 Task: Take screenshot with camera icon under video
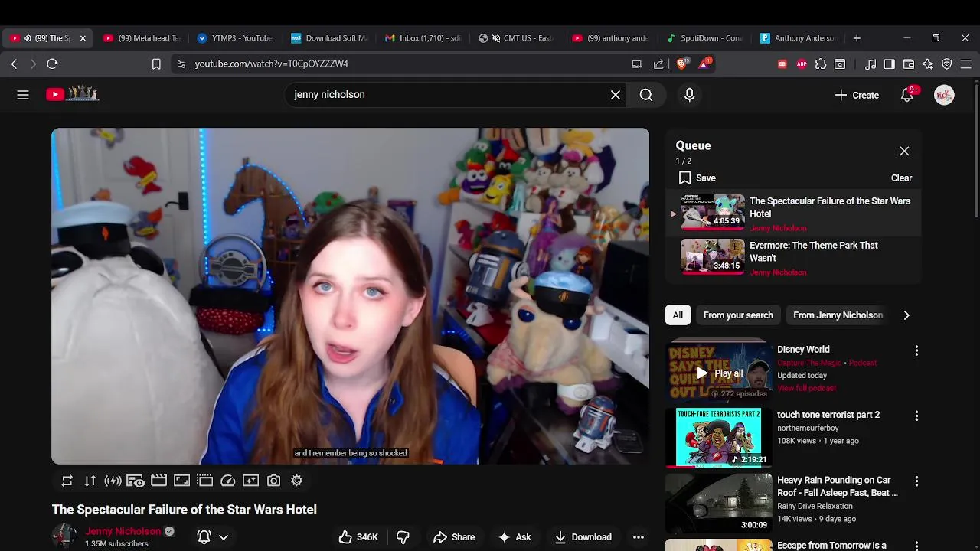point(273,481)
